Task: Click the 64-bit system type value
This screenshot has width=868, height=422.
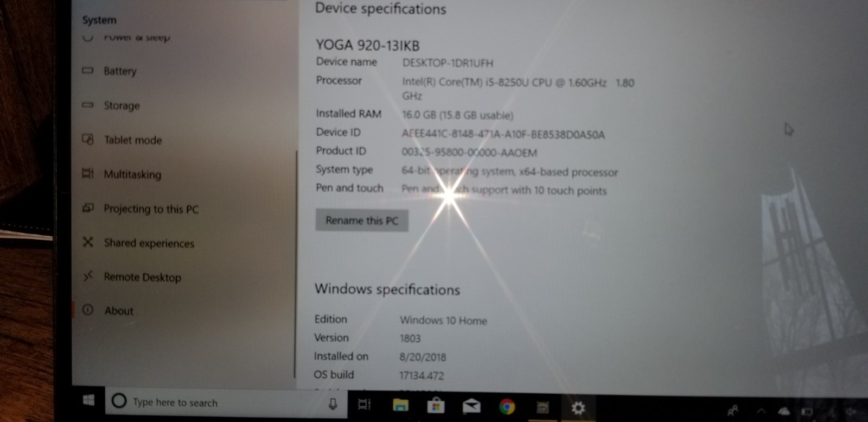Action: click(509, 172)
